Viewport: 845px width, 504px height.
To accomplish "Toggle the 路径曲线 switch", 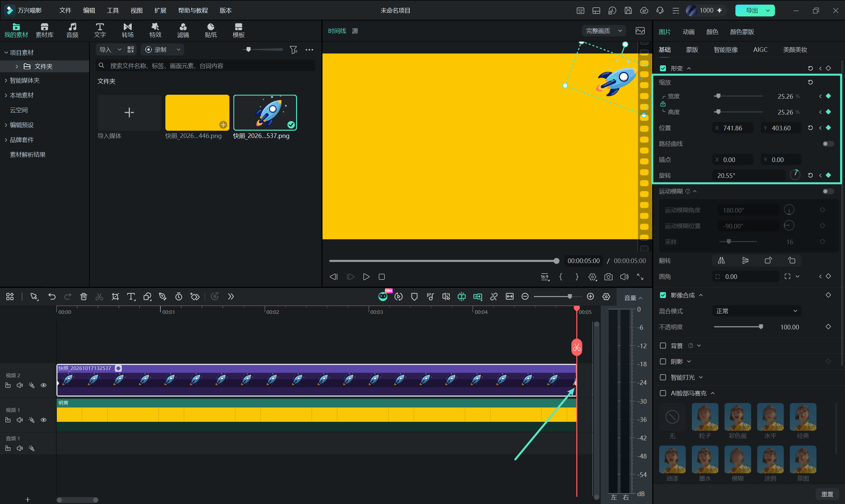I will click(828, 144).
